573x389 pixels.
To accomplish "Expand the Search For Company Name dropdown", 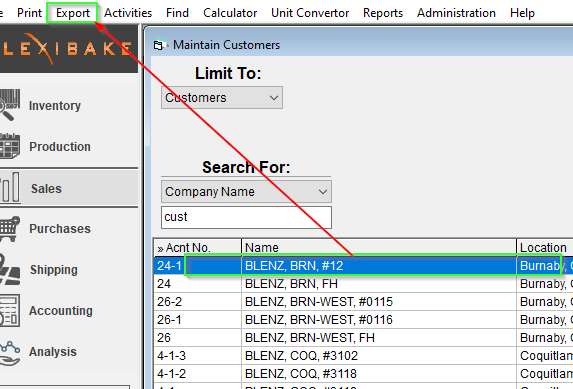I will click(246, 192).
